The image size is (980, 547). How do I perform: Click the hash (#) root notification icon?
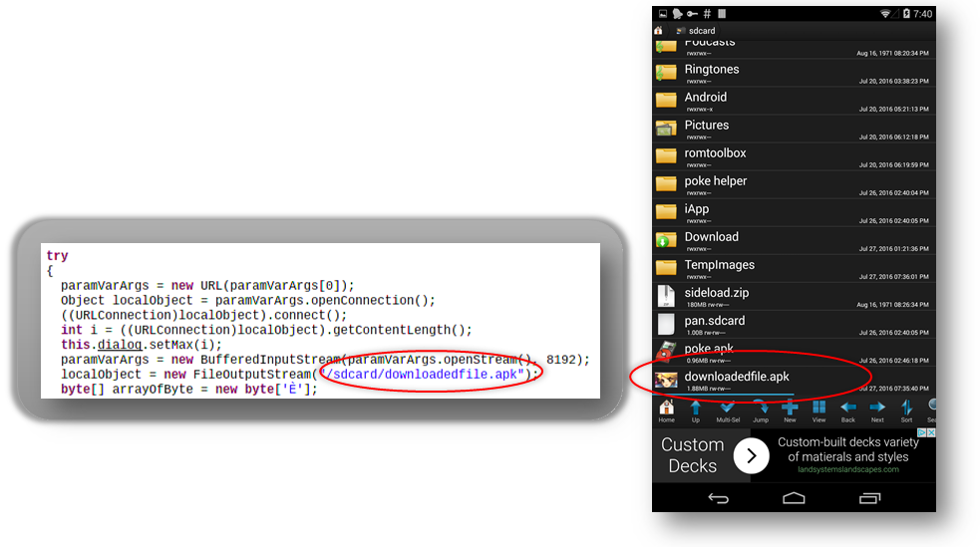[x=707, y=14]
